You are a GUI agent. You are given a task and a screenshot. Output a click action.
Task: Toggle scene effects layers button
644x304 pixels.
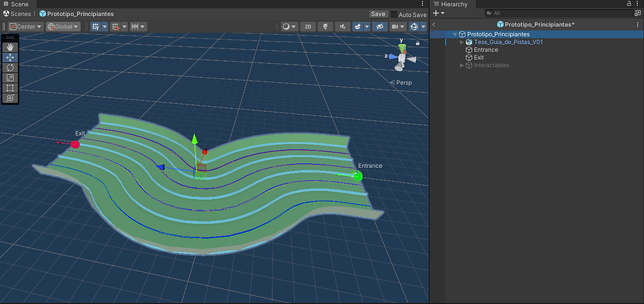click(x=357, y=27)
